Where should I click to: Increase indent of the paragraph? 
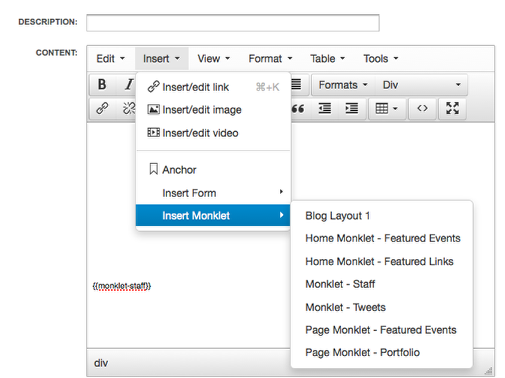[x=351, y=108]
